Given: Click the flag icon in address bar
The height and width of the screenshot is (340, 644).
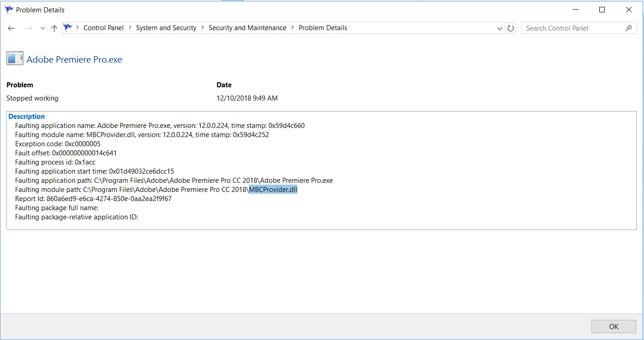Looking at the screenshot, I should [68, 27].
